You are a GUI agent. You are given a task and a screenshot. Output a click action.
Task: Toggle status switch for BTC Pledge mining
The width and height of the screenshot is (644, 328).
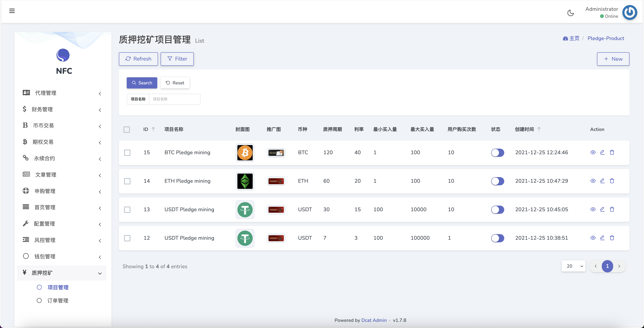pos(498,152)
